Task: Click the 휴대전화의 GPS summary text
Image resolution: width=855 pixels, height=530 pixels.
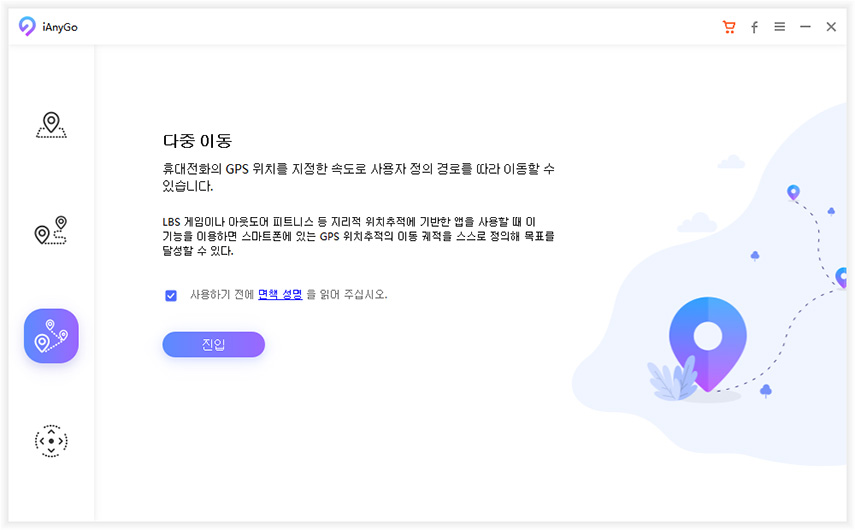Action: (x=358, y=177)
